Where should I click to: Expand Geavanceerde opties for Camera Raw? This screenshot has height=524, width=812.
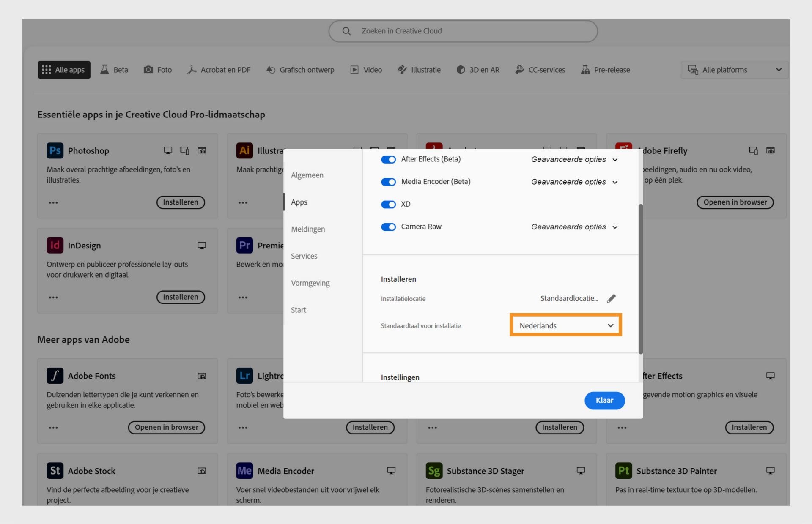pyautogui.click(x=574, y=227)
